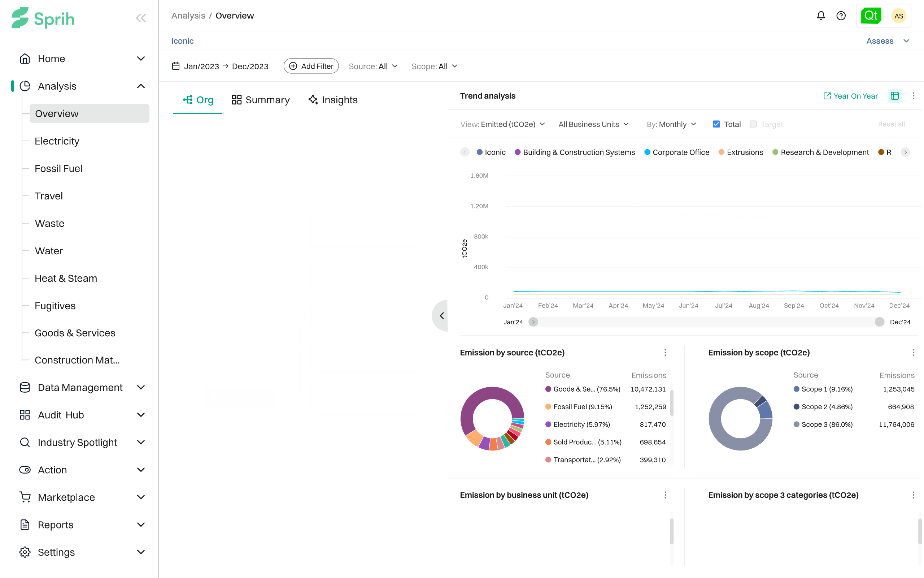Click the calendar icon beside Jan/2023

coord(176,66)
